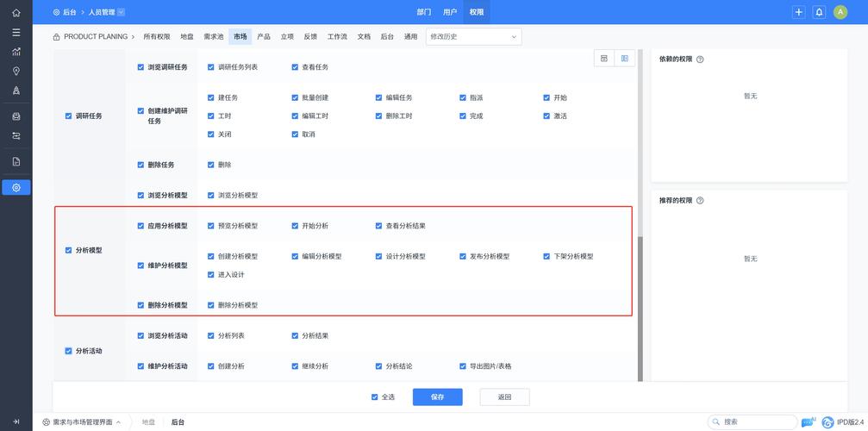The width and height of the screenshot is (868, 431).
Task: Open the workflow arrows sidebar icon
Action: pyautogui.click(x=16, y=135)
